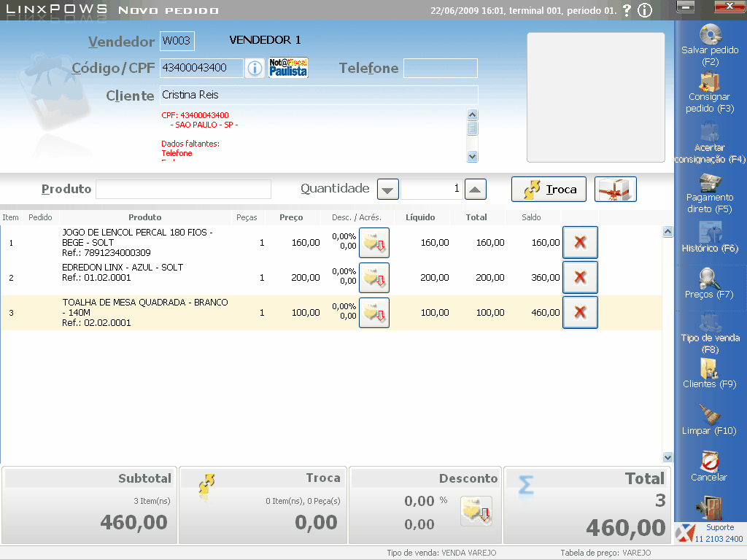Open discount for JOGO DE LENCOL item
Screen dimensions: 747x560
374,243
